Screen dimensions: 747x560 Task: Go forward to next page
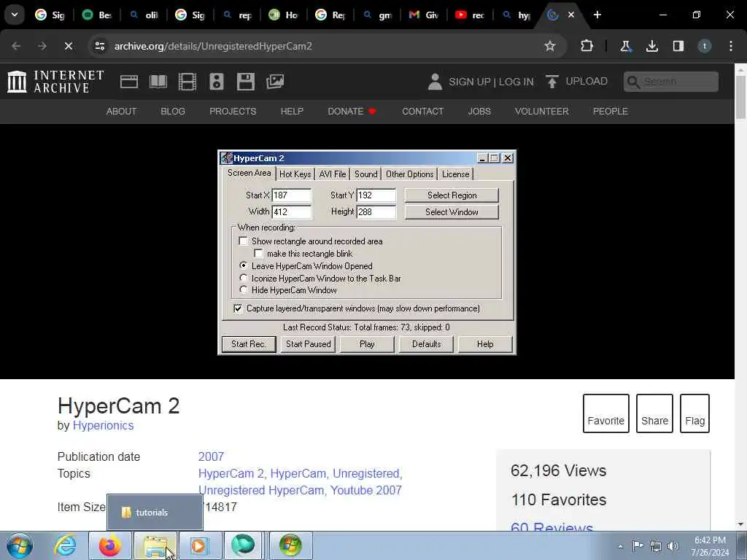click(x=42, y=46)
